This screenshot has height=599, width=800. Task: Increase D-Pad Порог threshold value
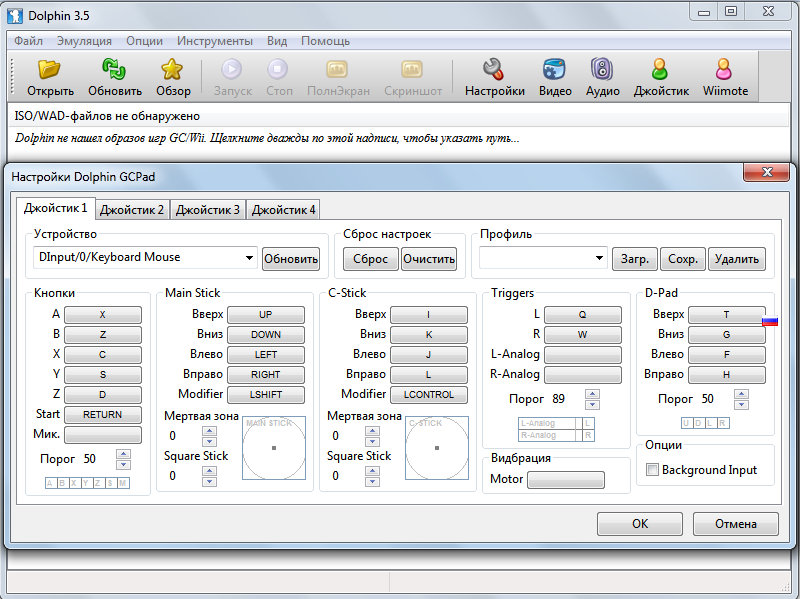coord(741,393)
